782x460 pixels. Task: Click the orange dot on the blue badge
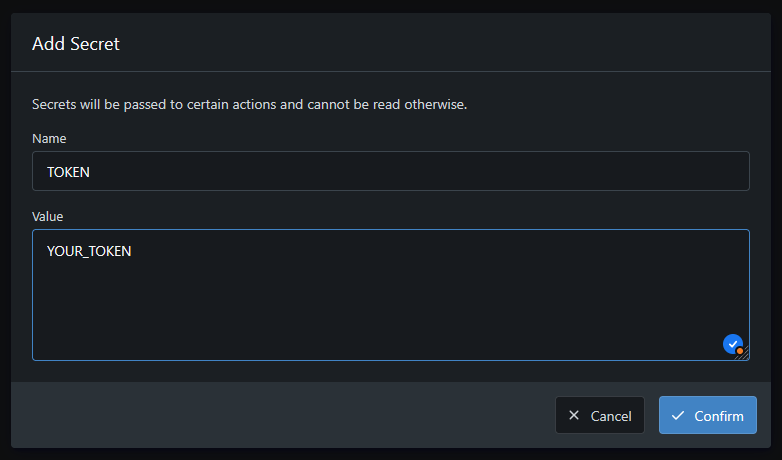click(x=739, y=350)
